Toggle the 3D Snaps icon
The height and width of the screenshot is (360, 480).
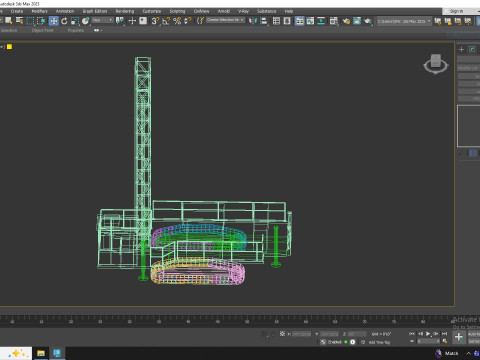coord(155,21)
